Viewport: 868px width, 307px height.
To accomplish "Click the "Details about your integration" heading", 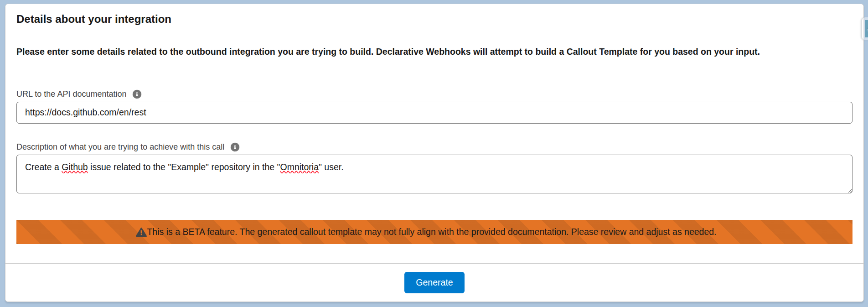I will [94, 19].
